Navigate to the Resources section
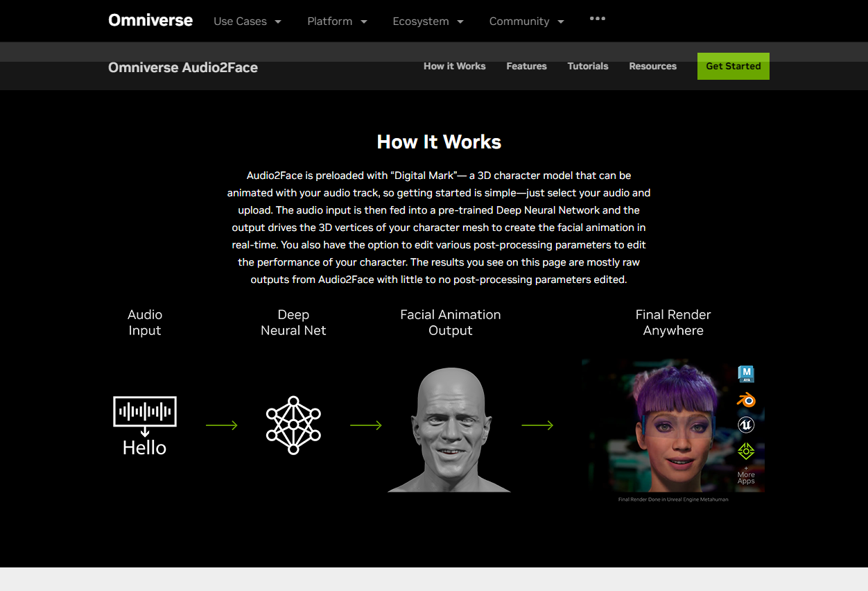This screenshot has height=591, width=868. tap(652, 67)
